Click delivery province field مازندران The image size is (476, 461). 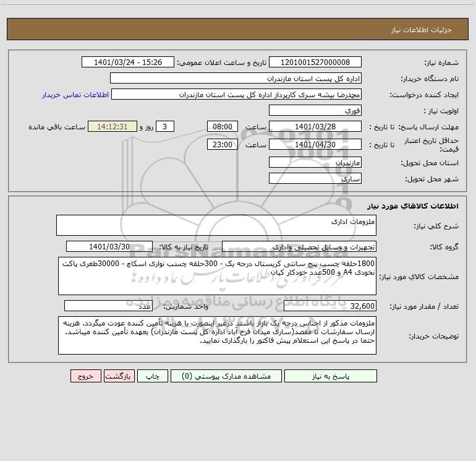coord(315,162)
